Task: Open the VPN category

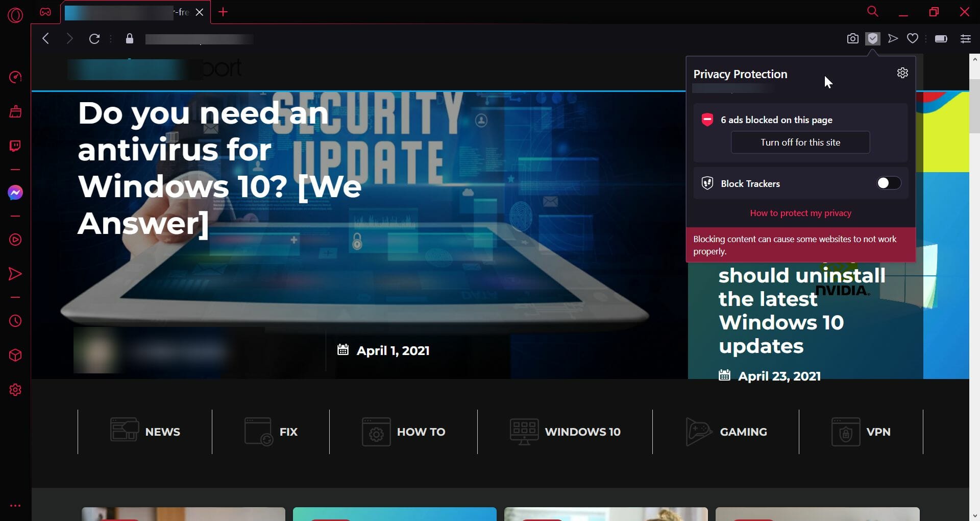Action: pyautogui.click(x=861, y=432)
